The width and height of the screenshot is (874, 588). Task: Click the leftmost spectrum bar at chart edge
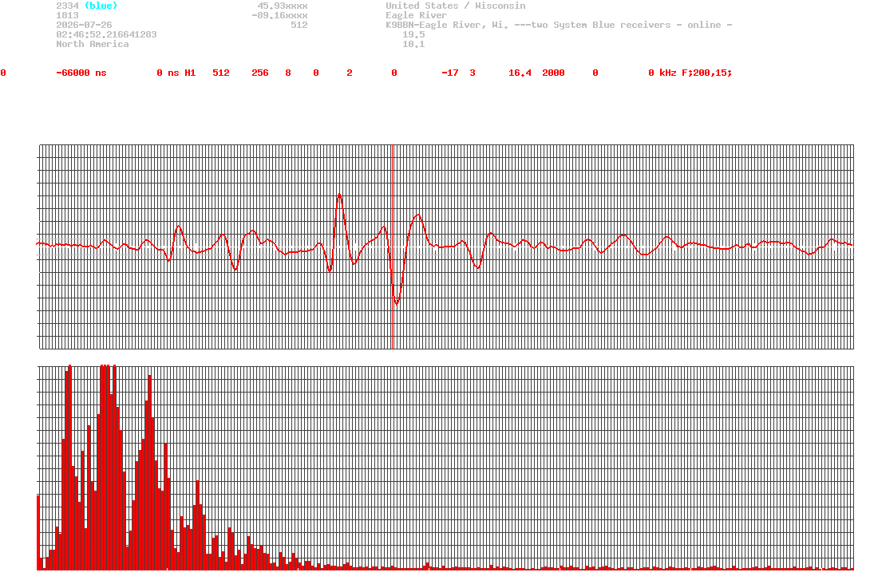tap(38, 532)
